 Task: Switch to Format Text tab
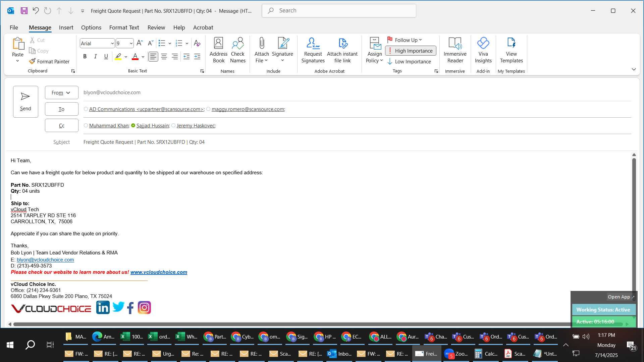124,27
